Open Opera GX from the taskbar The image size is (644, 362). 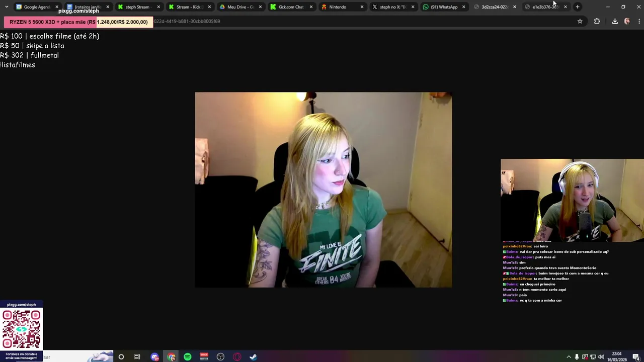point(237,357)
